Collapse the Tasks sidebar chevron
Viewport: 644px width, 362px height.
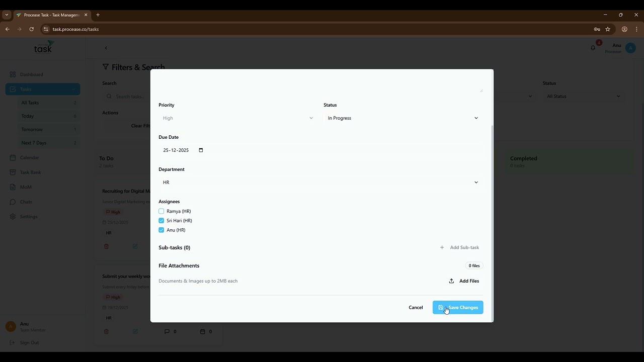coord(73,89)
